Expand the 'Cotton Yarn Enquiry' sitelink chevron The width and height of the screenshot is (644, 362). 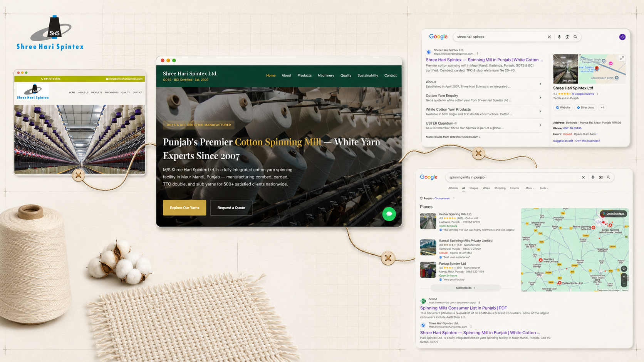(x=540, y=98)
